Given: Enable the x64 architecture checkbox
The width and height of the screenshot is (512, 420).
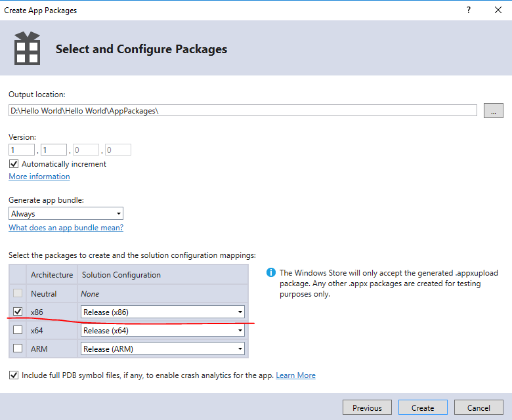Looking at the screenshot, I should click(x=18, y=330).
